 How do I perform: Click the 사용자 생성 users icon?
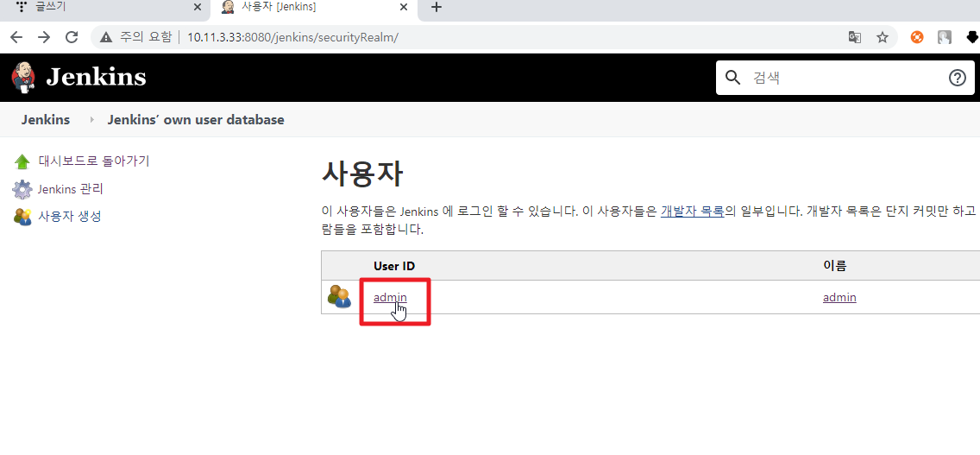22,218
